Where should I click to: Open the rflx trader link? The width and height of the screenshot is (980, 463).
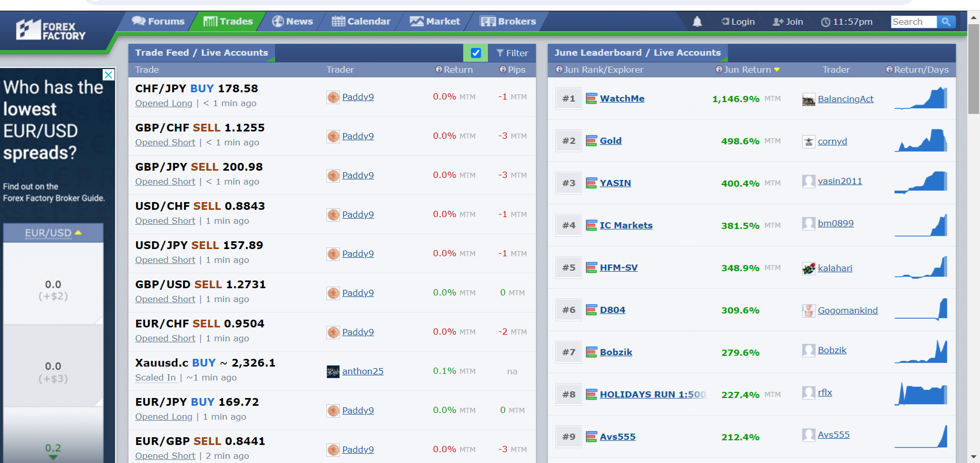click(x=825, y=392)
